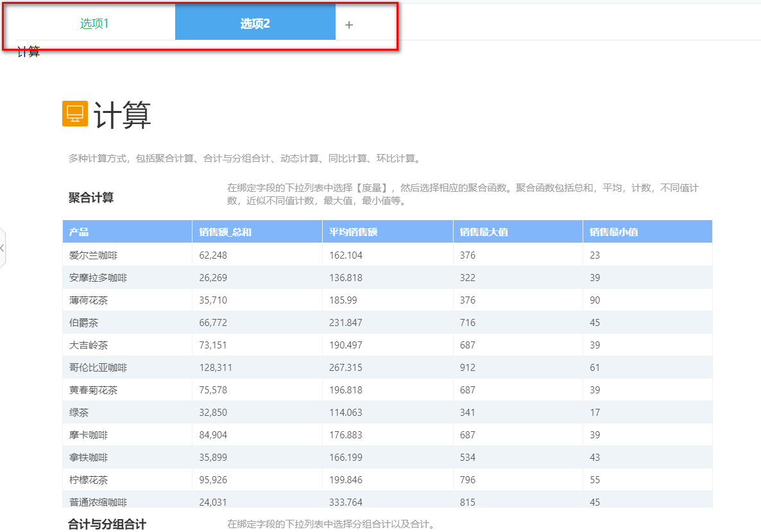Click average sales value 176.883

click(346, 435)
